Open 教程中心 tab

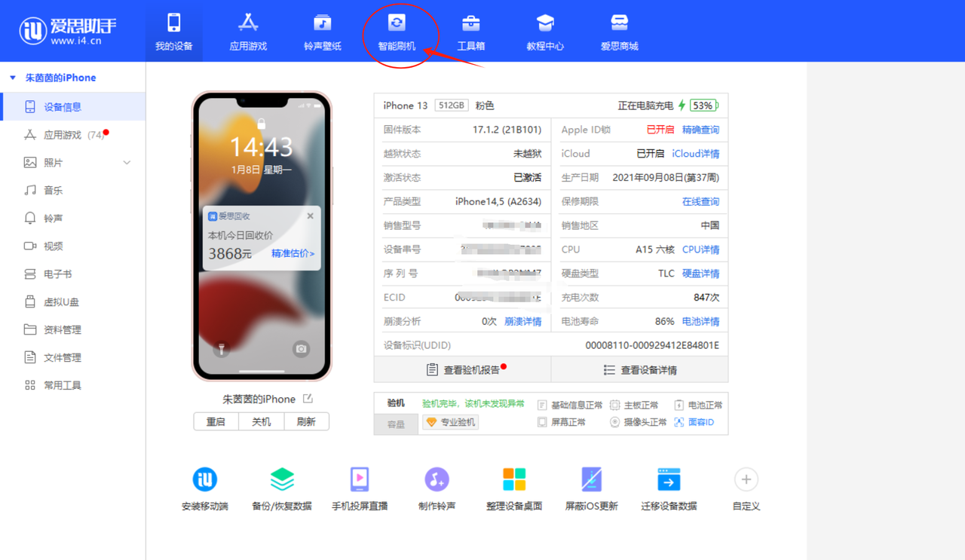click(x=545, y=31)
